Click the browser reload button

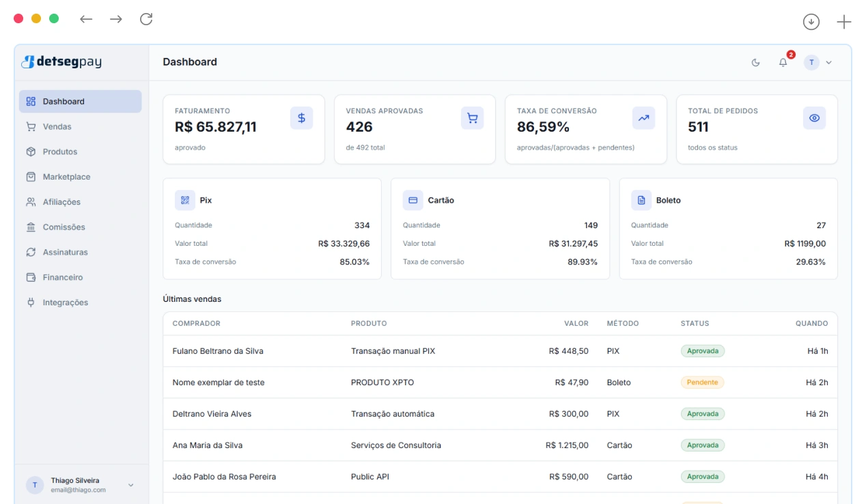146,19
